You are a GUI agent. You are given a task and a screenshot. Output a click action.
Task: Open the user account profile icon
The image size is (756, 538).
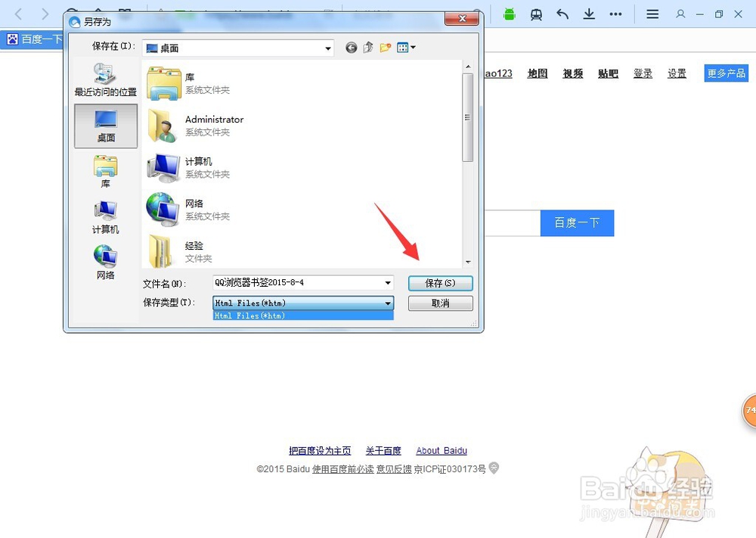coord(681,14)
